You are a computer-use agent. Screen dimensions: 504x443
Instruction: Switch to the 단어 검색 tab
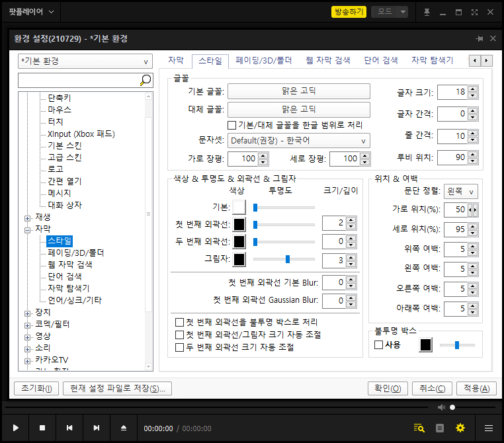tap(380, 60)
